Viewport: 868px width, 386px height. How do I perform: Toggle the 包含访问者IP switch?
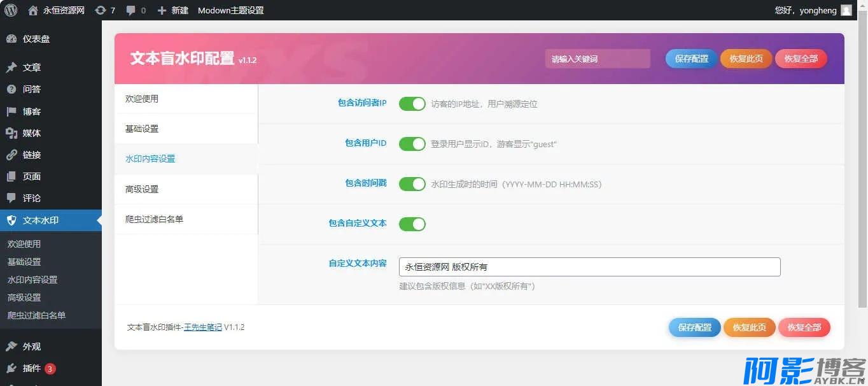point(412,104)
